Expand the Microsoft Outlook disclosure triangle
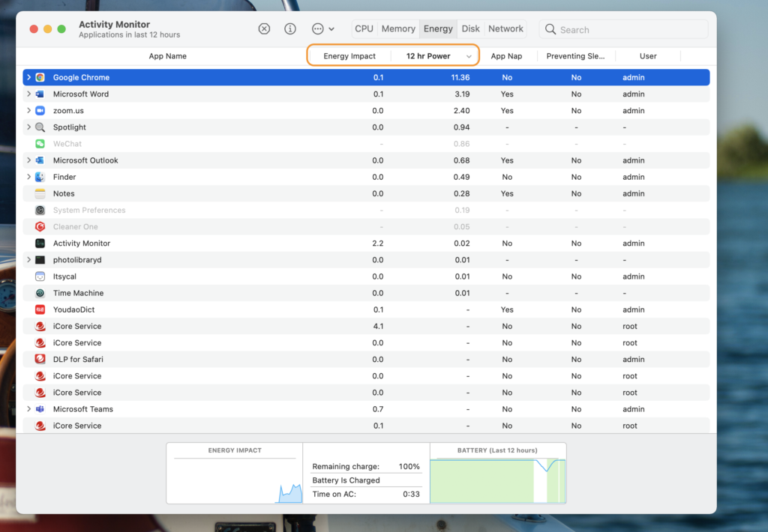Screen dimensions: 768x532 click(28, 160)
